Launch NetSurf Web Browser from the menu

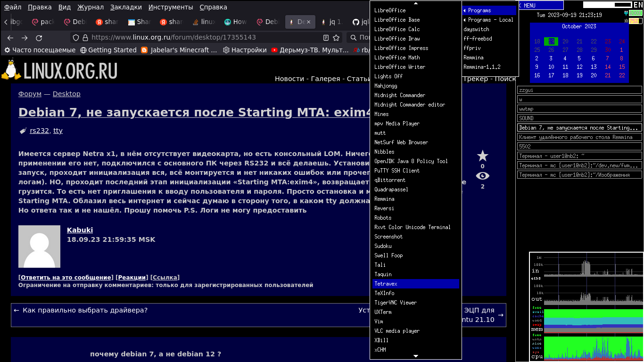[x=415, y=142]
